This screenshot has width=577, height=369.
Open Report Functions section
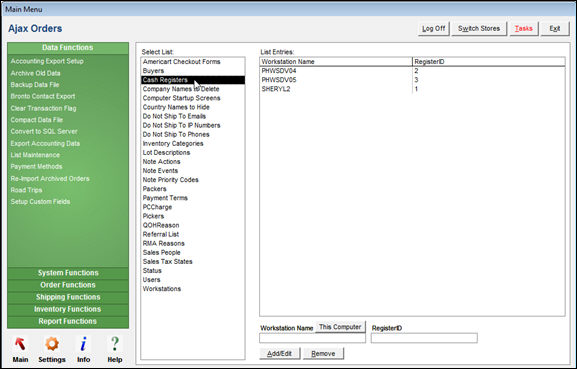(68, 322)
